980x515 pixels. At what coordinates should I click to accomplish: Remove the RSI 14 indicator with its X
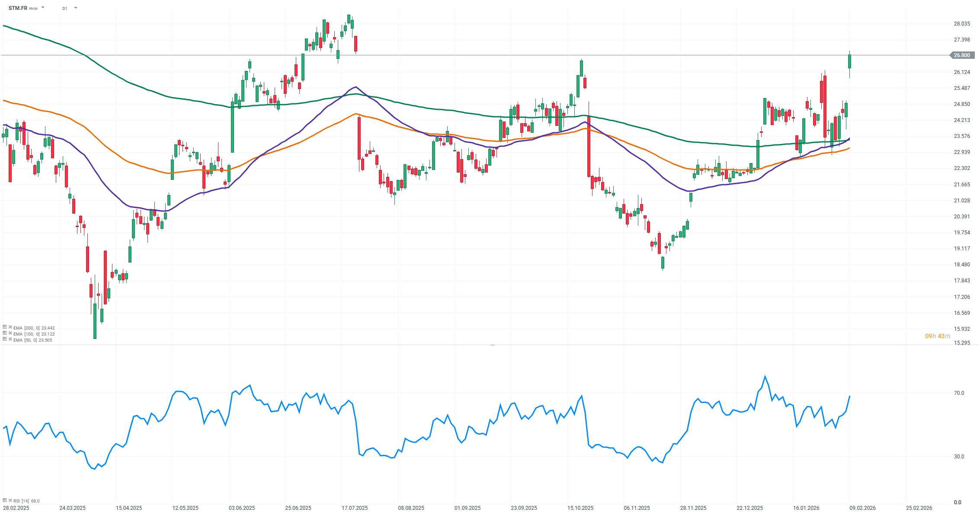coord(10,500)
